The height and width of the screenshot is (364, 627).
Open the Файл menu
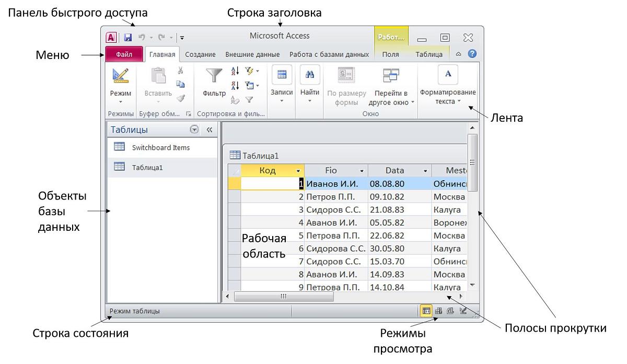click(124, 54)
